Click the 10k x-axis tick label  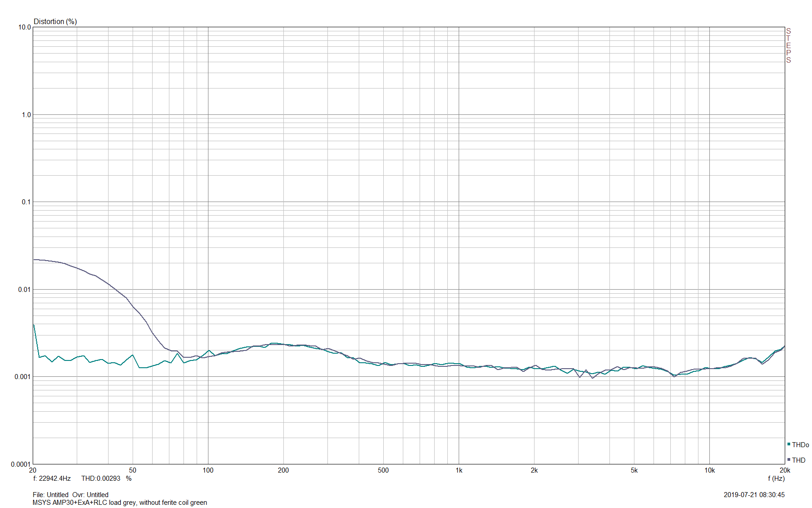[710, 470]
